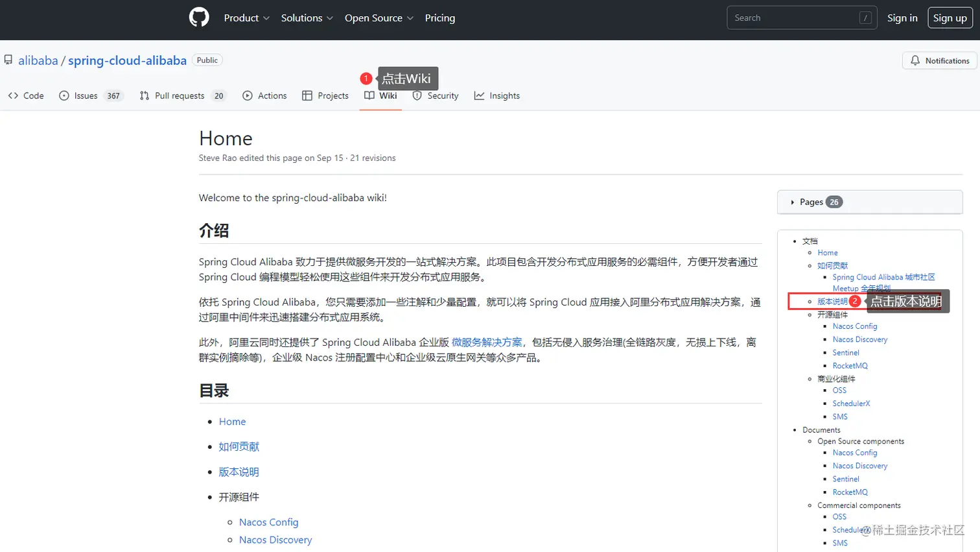Open the spring-cloud-alibaba repository link
Viewport: 980px width, 552px height.
[x=127, y=60]
